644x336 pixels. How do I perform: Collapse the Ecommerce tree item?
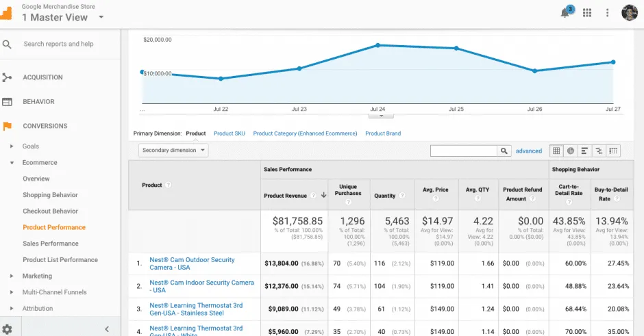[12, 162]
